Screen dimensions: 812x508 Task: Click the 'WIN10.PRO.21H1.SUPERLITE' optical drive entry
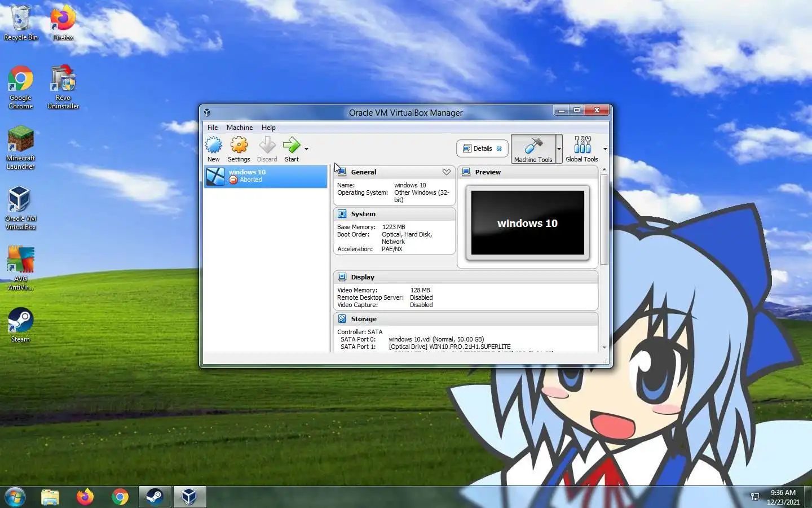[x=449, y=347]
